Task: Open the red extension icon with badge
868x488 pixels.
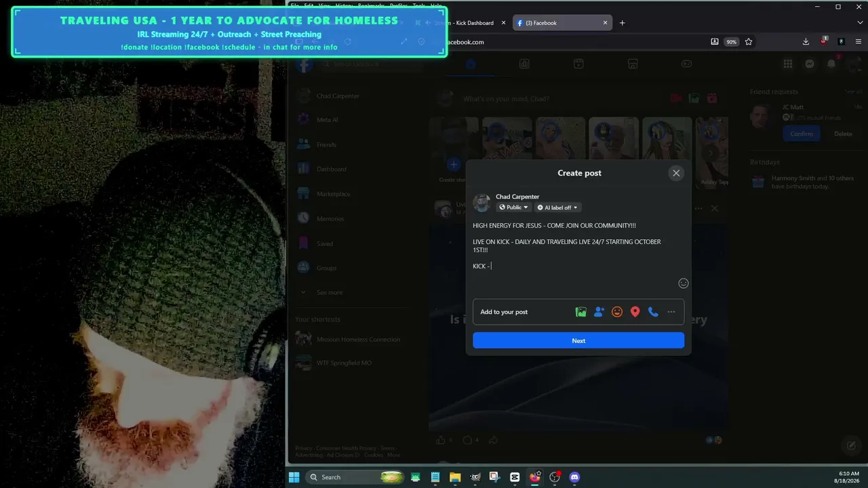Action: tap(823, 41)
